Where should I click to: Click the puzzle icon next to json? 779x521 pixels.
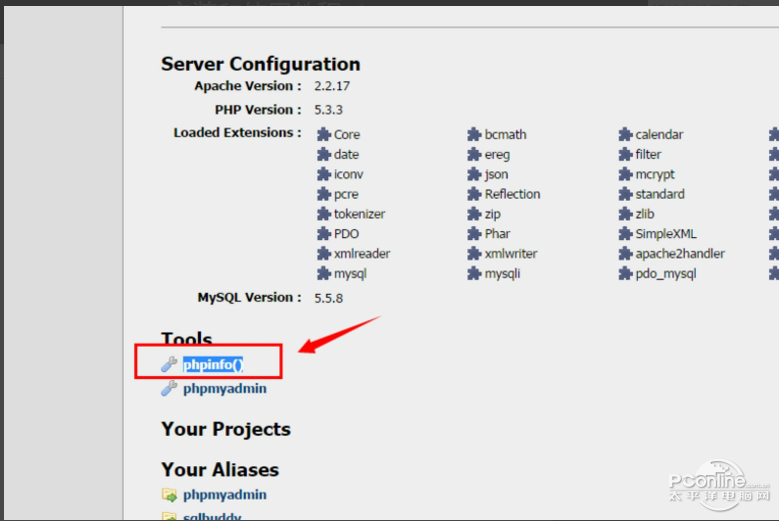coord(474,174)
